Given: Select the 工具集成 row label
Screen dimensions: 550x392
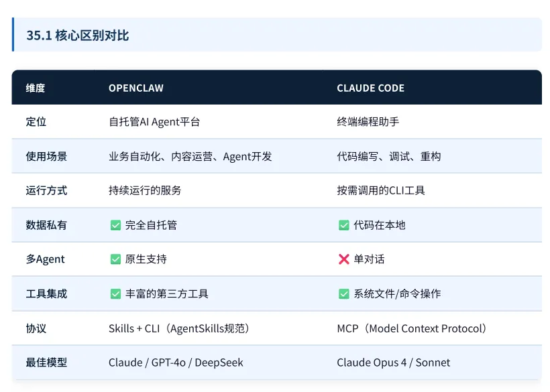Looking at the screenshot, I should point(46,293).
